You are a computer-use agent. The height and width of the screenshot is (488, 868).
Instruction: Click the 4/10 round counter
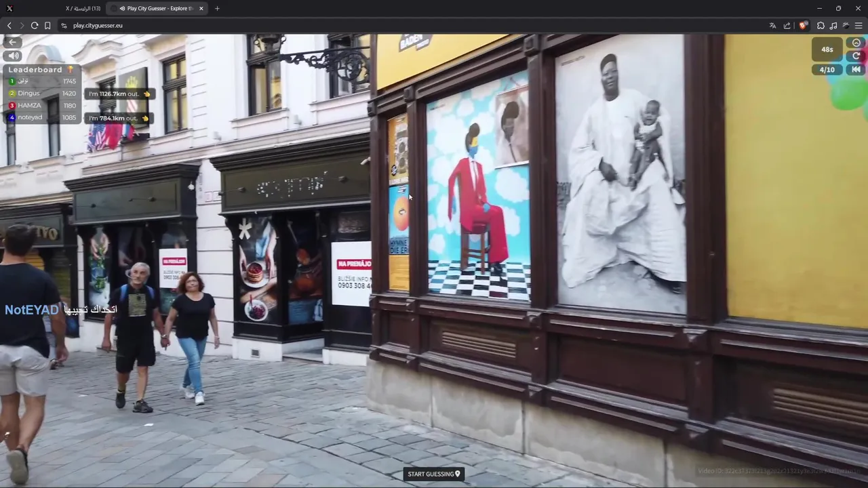[x=827, y=70]
